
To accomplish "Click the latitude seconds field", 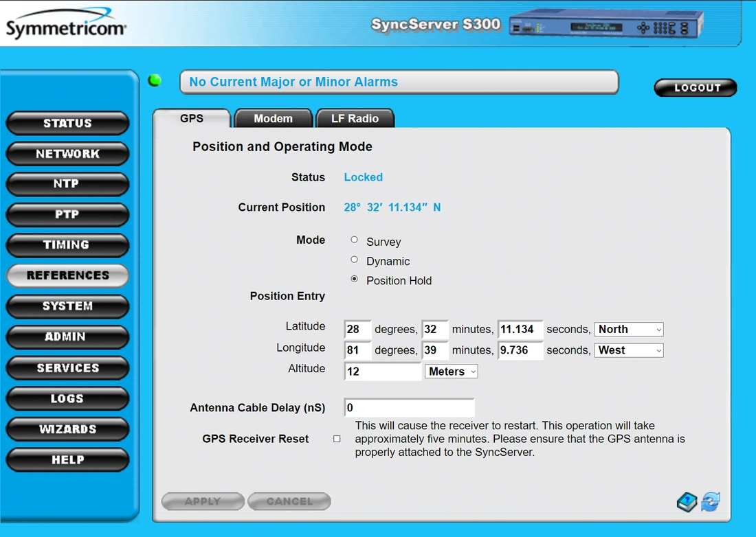I will coord(520,330).
